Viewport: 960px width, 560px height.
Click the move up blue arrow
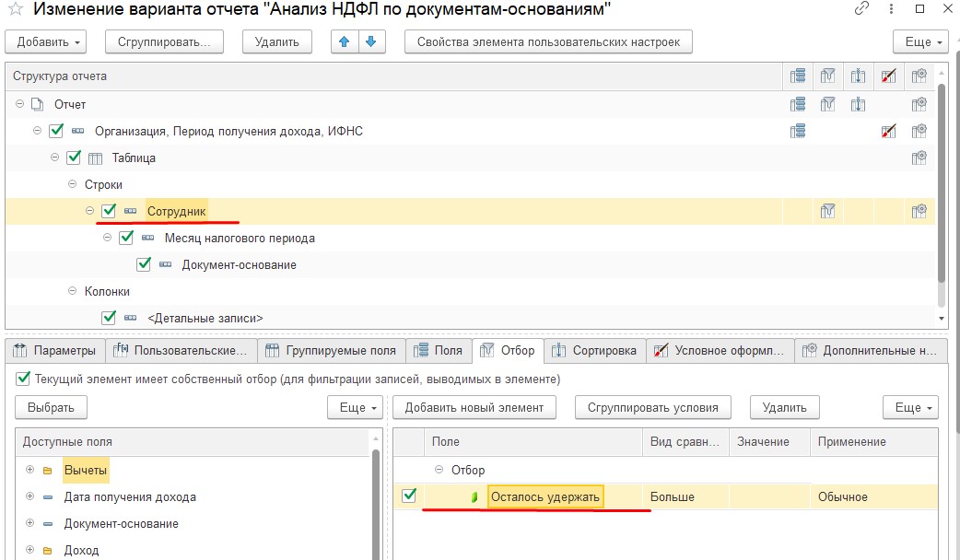point(344,41)
